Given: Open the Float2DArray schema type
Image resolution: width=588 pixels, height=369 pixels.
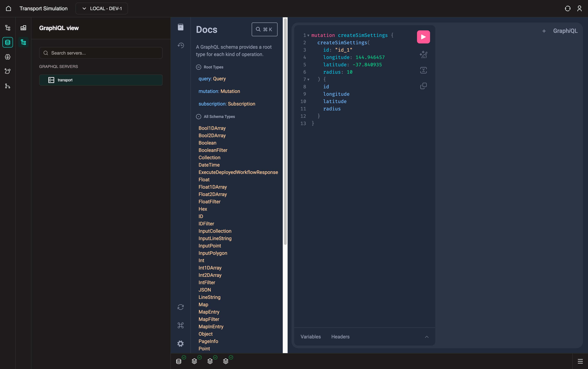Looking at the screenshot, I should tap(213, 194).
